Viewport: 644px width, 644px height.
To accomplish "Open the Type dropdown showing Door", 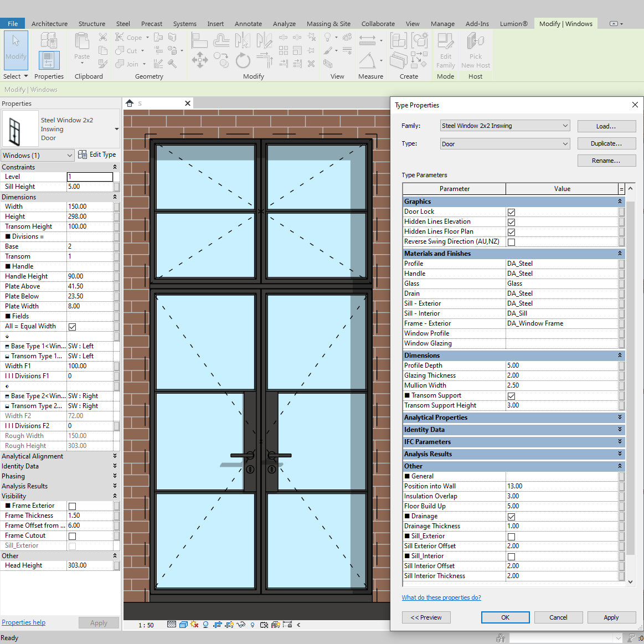I will coord(565,143).
